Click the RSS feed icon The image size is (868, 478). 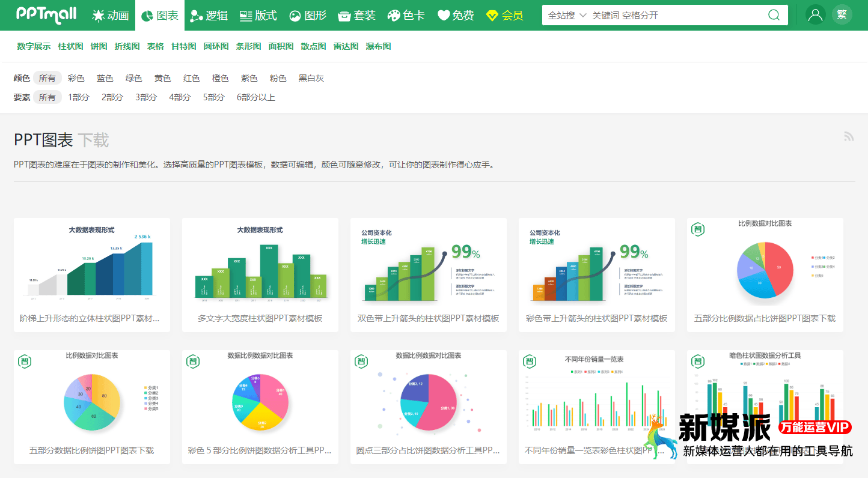pyautogui.click(x=849, y=137)
